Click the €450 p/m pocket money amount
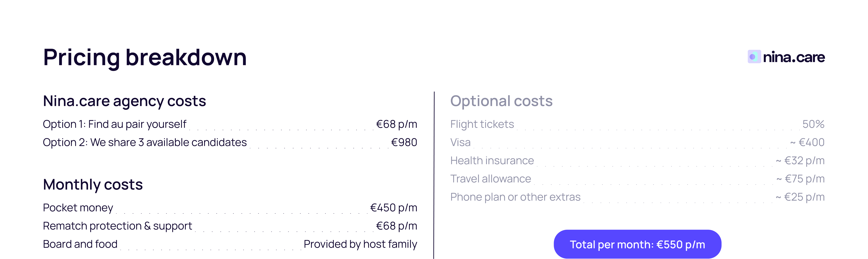The width and height of the screenshot is (868, 259). point(394,207)
